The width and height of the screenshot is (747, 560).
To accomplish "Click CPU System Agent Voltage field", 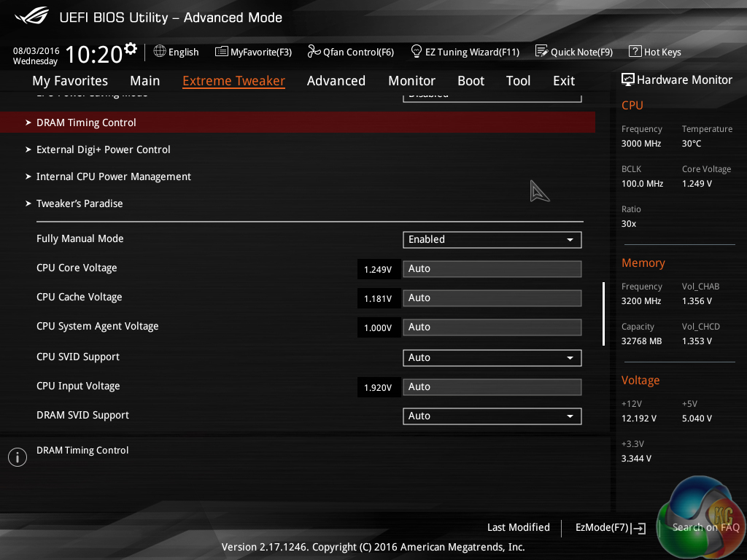I will (492, 327).
